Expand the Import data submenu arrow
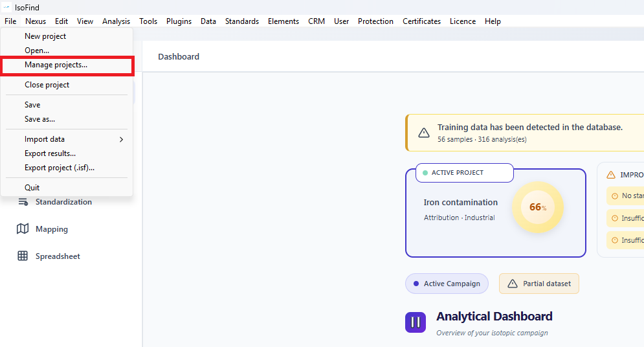This screenshot has width=644, height=347. (121, 139)
